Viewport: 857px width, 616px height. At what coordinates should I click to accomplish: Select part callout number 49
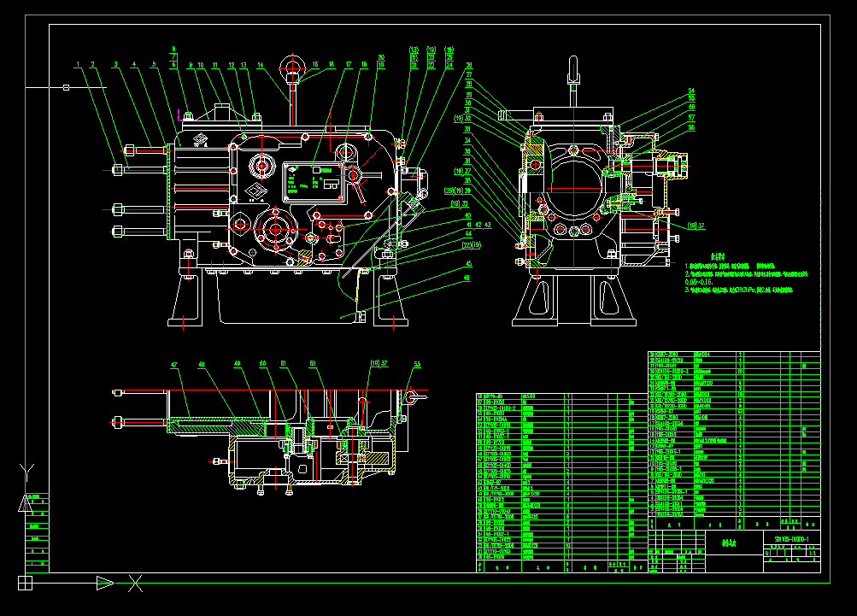point(238,363)
